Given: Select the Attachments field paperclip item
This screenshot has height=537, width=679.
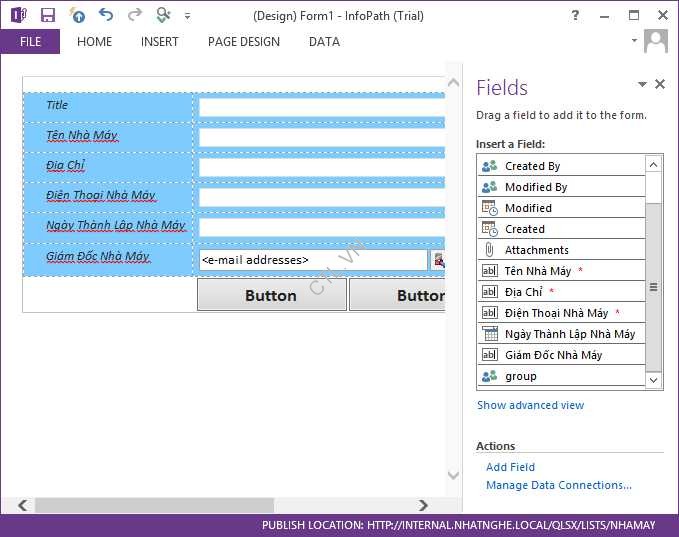Looking at the screenshot, I should 536,250.
